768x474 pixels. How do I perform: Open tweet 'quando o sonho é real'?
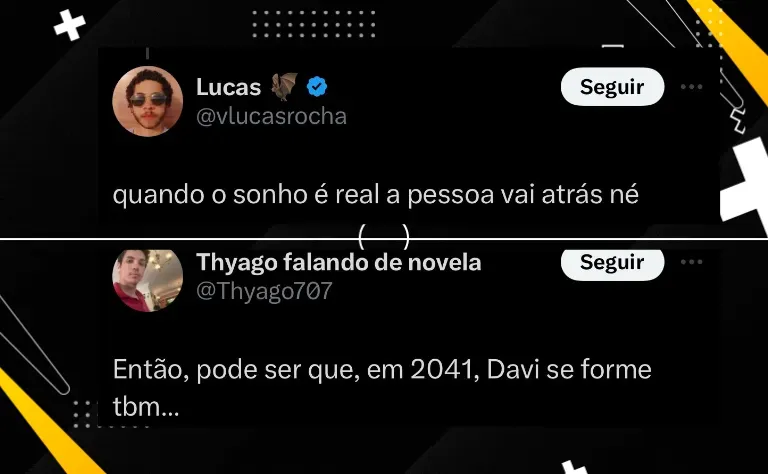[x=376, y=195]
